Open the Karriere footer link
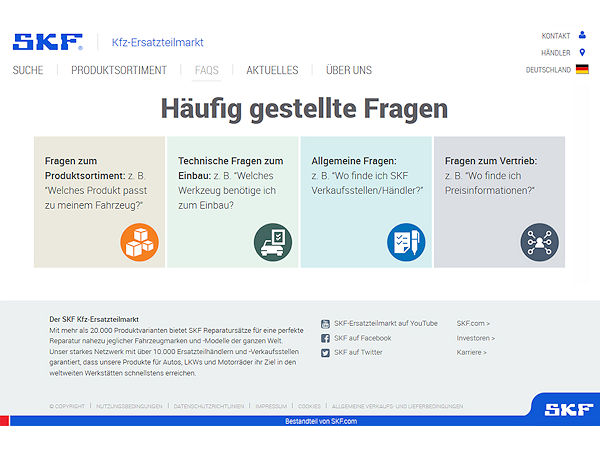 pyautogui.click(x=471, y=352)
